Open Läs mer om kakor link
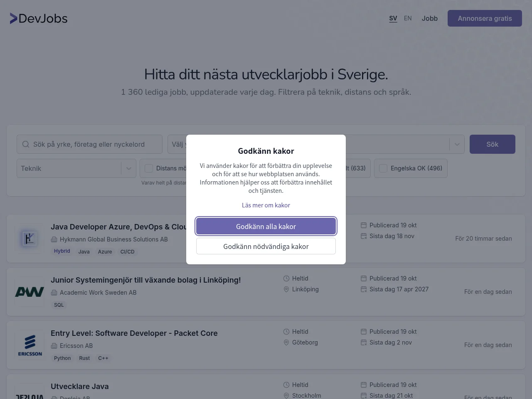Viewport: 532px width, 399px height. click(x=266, y=205)
